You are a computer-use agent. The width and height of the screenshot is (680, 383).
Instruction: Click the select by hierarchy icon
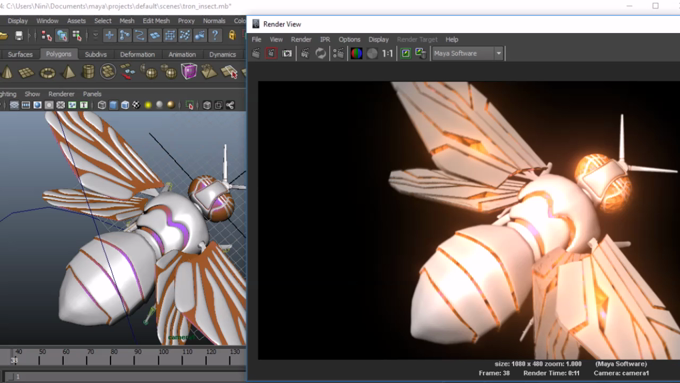tap(46, 36)
